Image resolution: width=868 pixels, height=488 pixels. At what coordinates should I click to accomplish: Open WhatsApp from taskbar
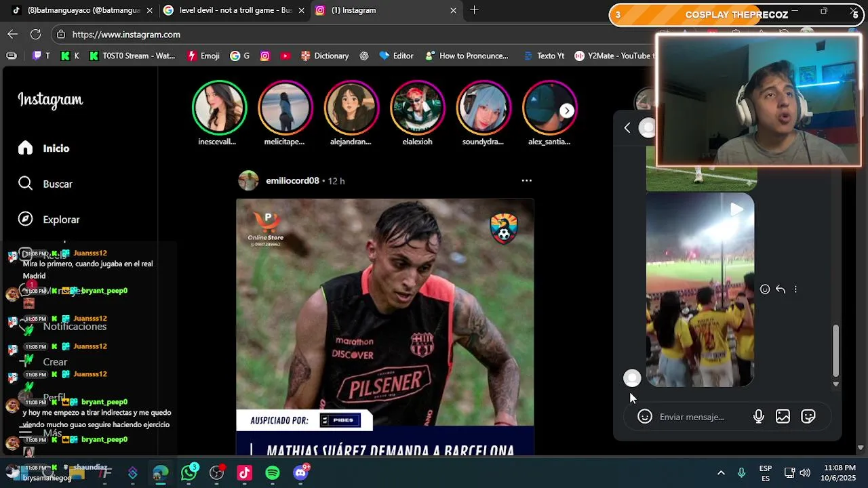pos(189,473)
